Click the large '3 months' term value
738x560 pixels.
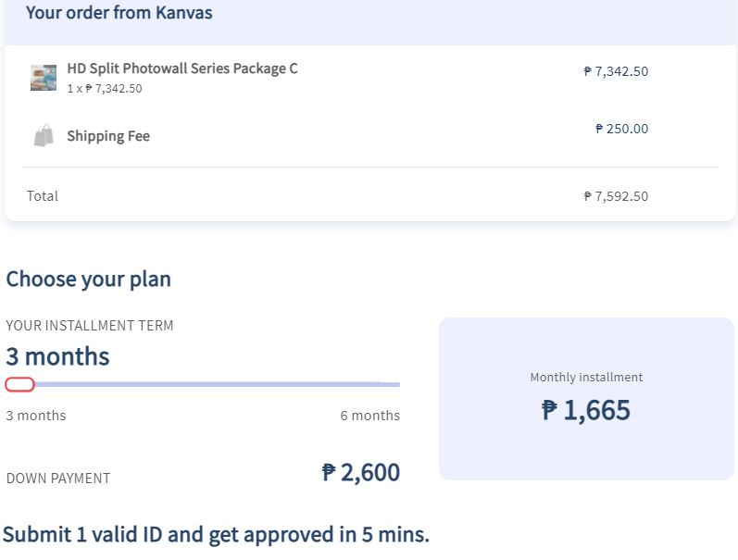tap(57, 356)
